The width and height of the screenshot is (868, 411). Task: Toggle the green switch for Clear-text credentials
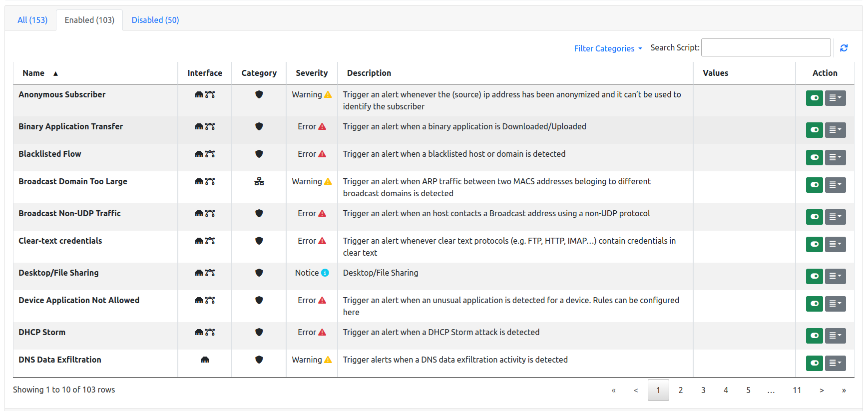click(x=814, y=244)
